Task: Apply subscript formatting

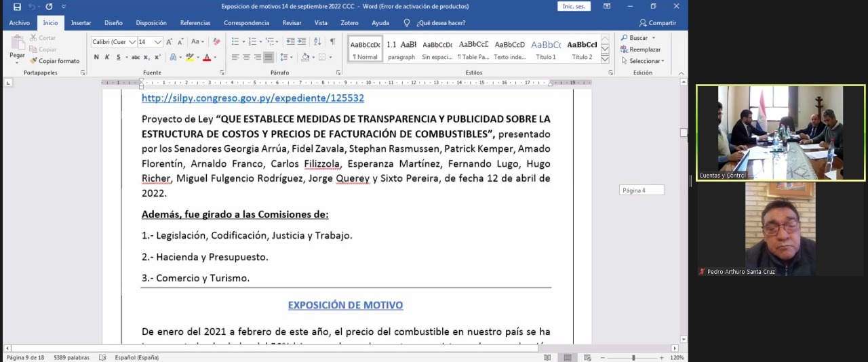Action: pyautogui.click(x=148, y=58)
